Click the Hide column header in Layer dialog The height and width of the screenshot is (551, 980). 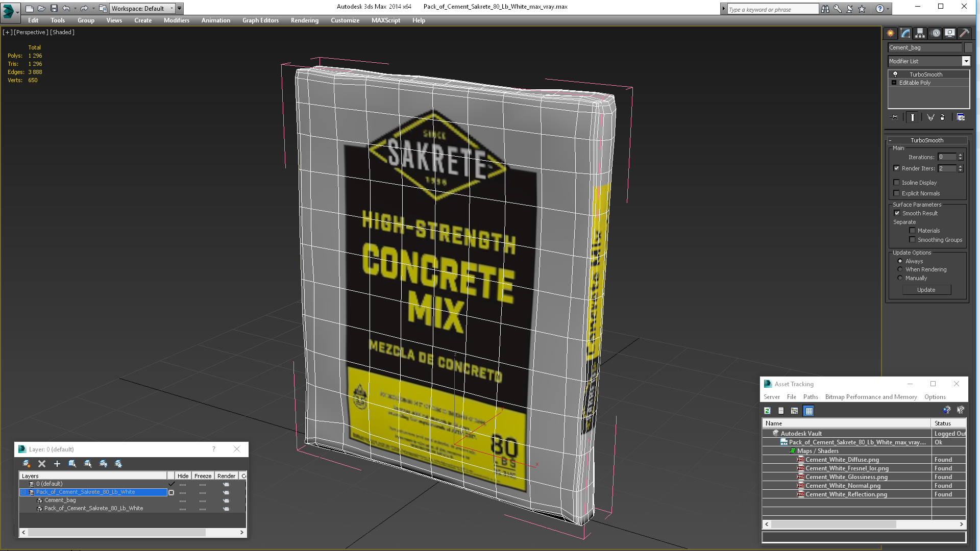pos(183,476)
